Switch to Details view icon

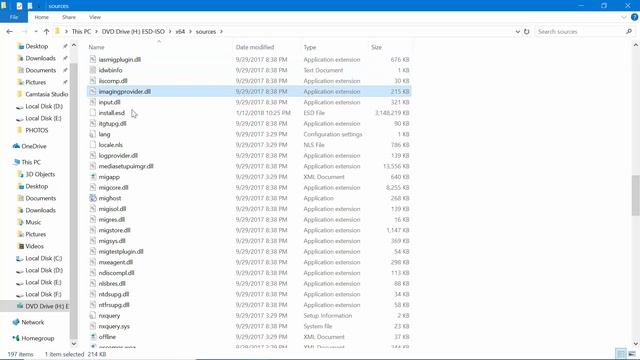click(621, 354)
